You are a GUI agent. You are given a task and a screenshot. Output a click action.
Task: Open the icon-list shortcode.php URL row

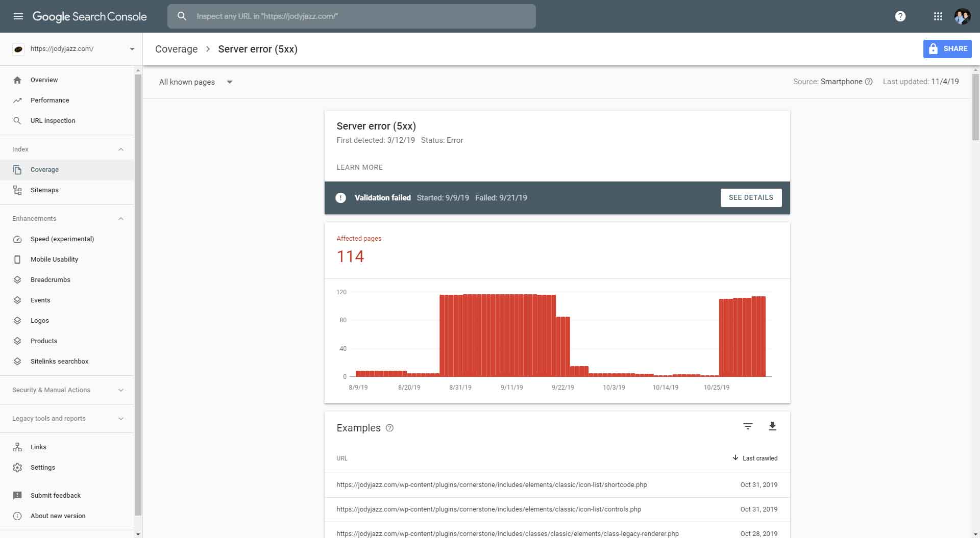click(557, 485)
